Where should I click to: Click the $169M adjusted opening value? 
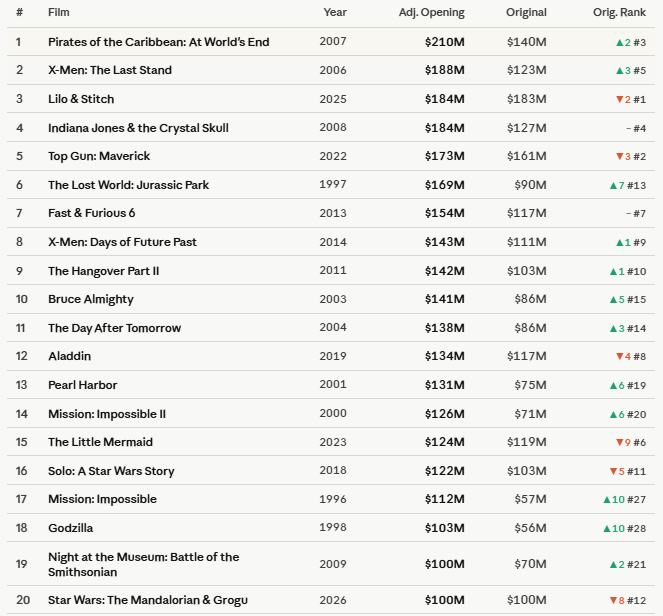[x=444, y=185]
